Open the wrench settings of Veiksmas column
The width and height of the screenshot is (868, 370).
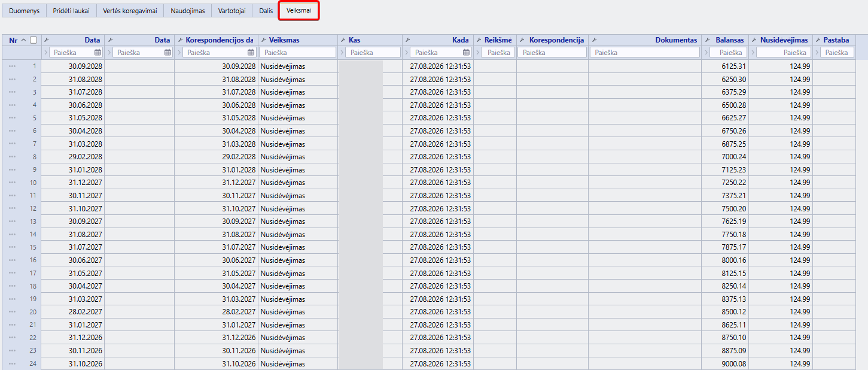pyautogui.click(x=264, y=40)
